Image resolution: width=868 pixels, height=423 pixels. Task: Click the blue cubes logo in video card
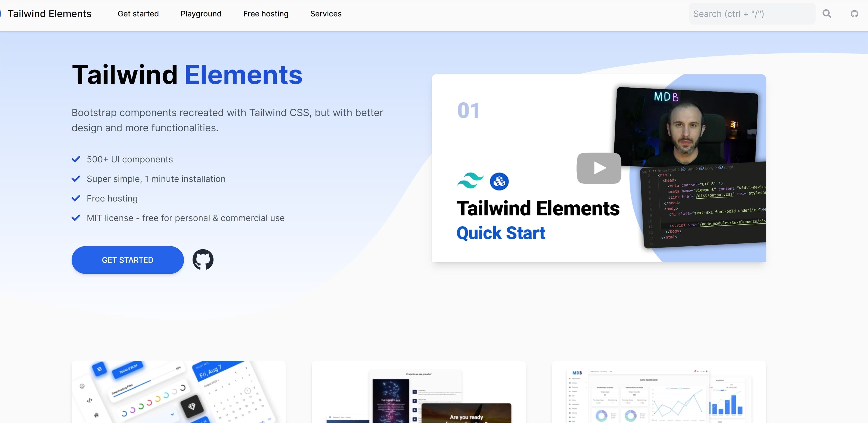pyautogui.click(x=499, y=181)
